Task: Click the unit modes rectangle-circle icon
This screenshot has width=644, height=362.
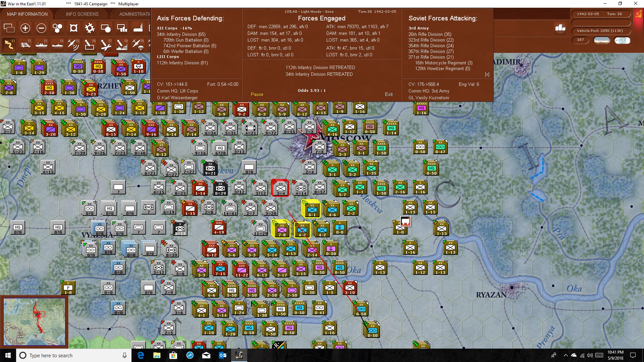Action: [x=106, y=28]
